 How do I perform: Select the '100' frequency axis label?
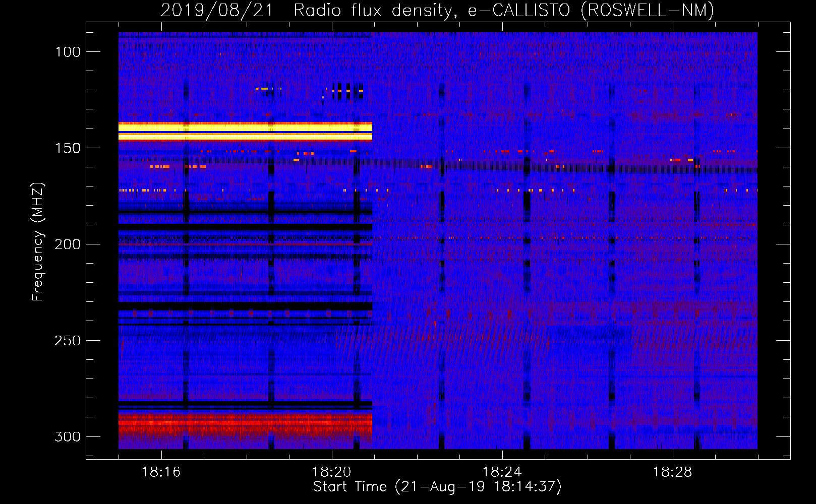[x=68, y=52]
